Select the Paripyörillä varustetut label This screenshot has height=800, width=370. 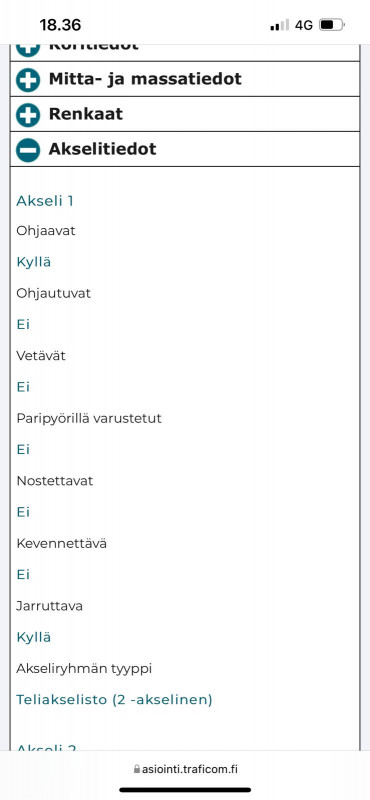coord(89,418)
